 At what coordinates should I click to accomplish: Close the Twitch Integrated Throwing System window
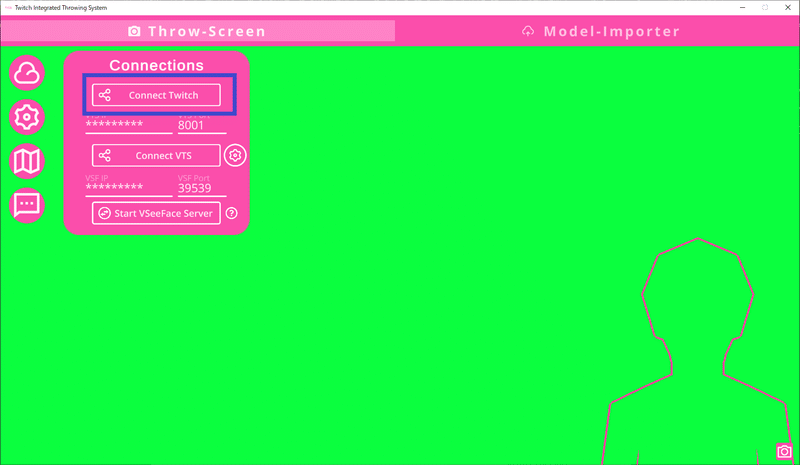[x=788, y=7]
